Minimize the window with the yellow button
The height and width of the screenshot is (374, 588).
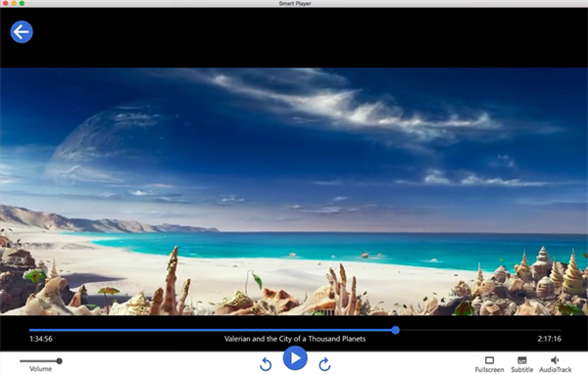point(14,3)
